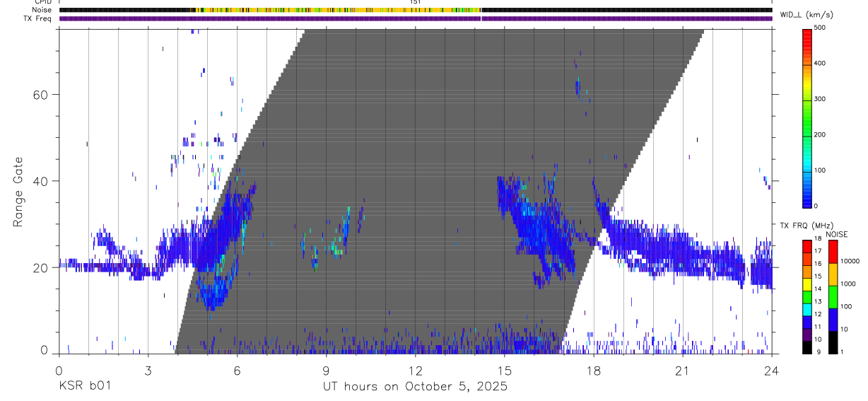Click the 100 tick on width colorbar

(x=821, y=170)
